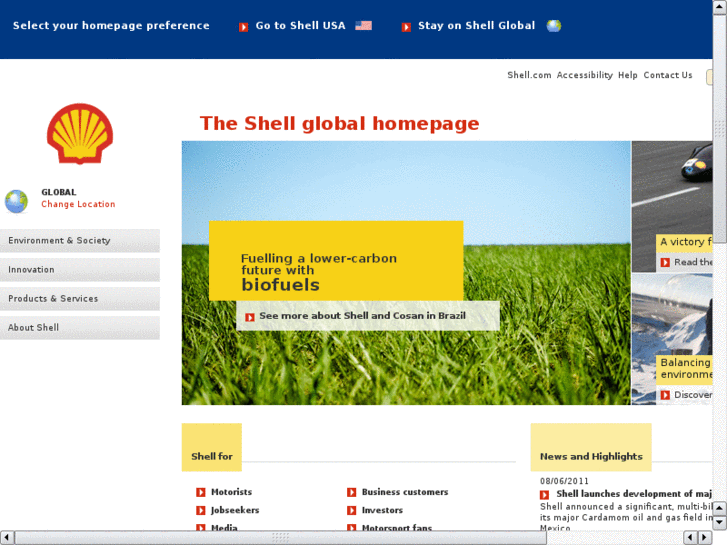Open Innovation menu item

tap(80, 269)
